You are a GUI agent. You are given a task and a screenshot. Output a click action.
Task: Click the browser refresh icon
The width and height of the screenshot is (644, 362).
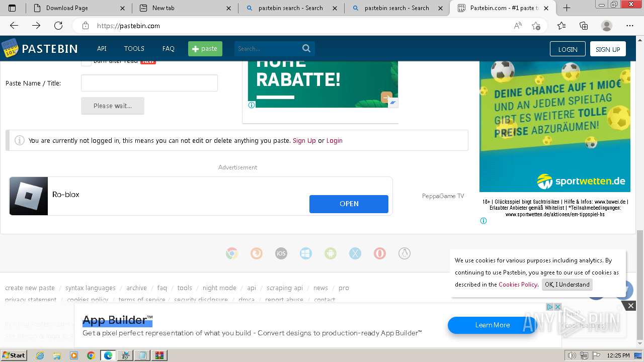58,26
